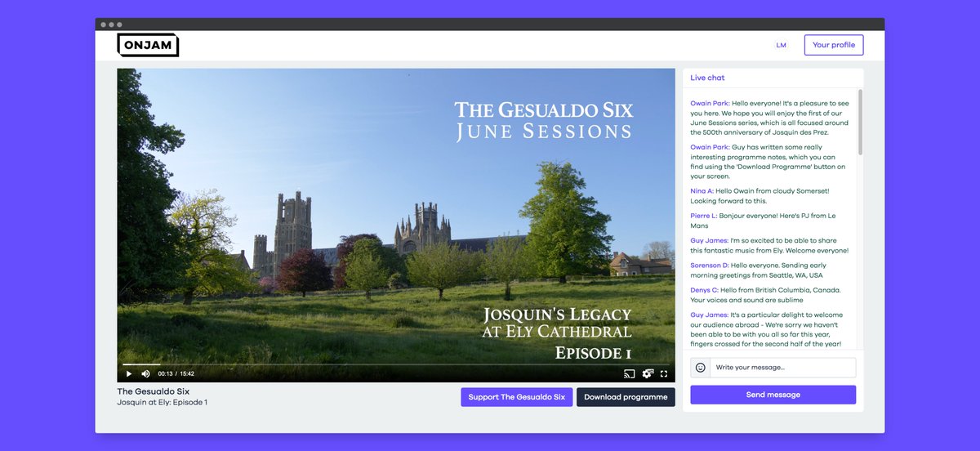Cast the video to a device
980x451 pixels.
pyautogui.click(x=629, y=373)
